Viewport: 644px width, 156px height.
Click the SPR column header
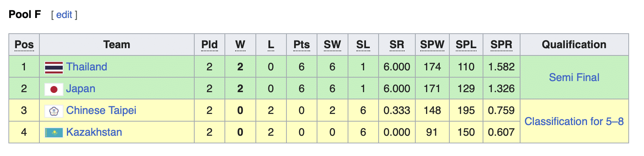coord(501,45)
